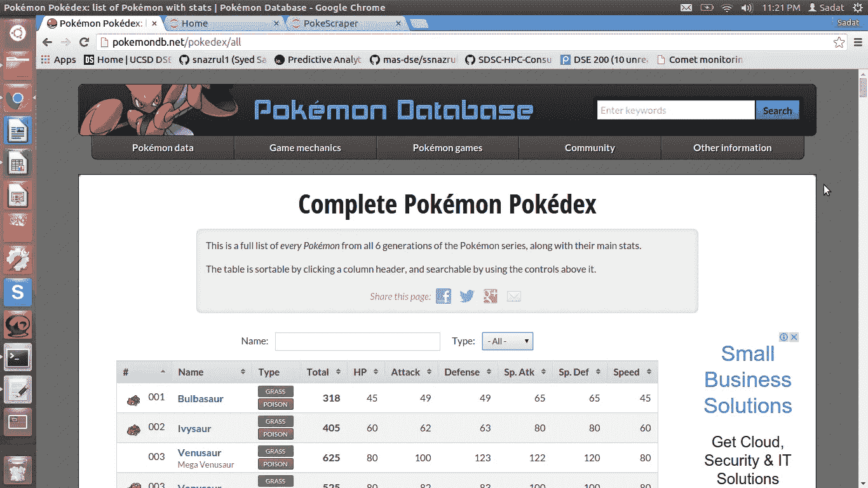Click Ivysaur's POISON type badge

tap(276, 434)
